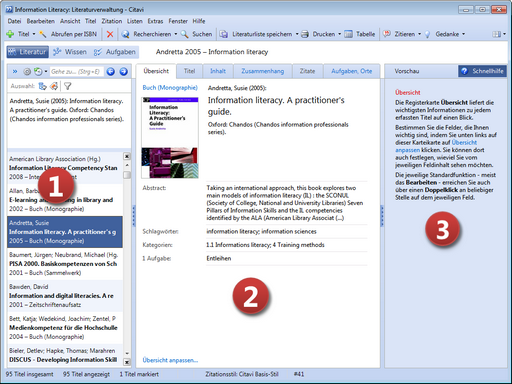Click the red X delete icon
This screenshot has height=384, width=512.
pos(110,34)
